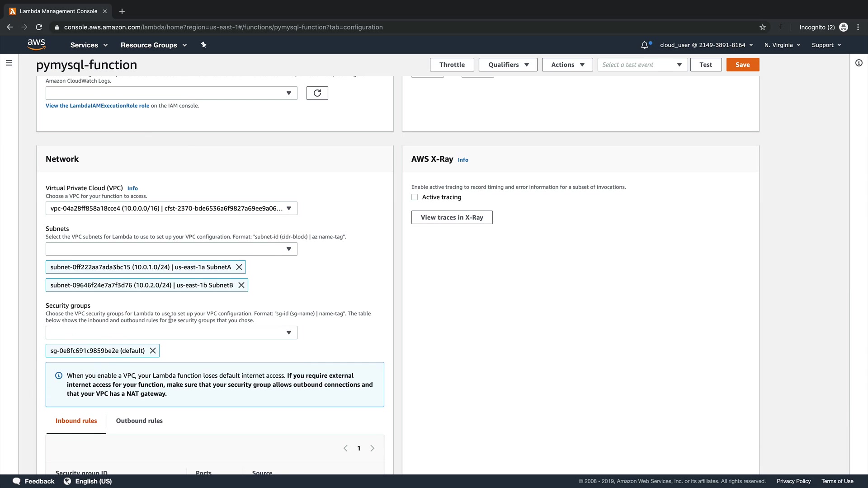Enable Active tracing checkbox

click(x=415, y=197)
